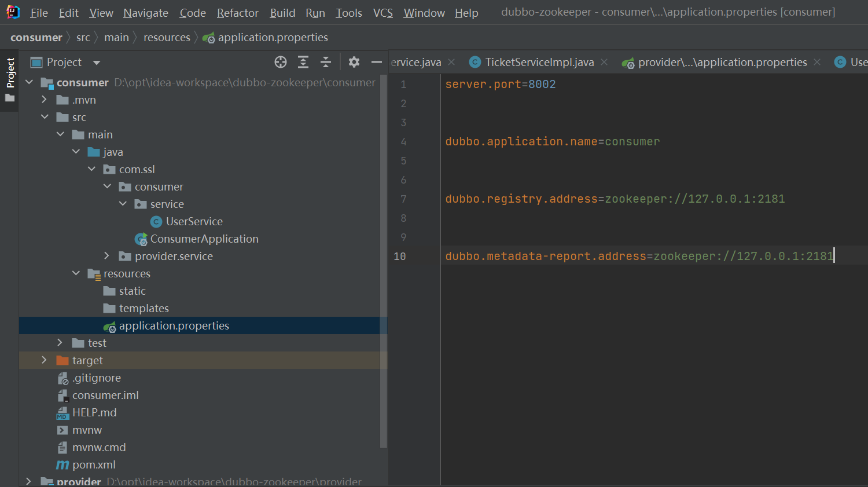Open the View menu
This screenshot has width=868, height=487.
[101, 13]
